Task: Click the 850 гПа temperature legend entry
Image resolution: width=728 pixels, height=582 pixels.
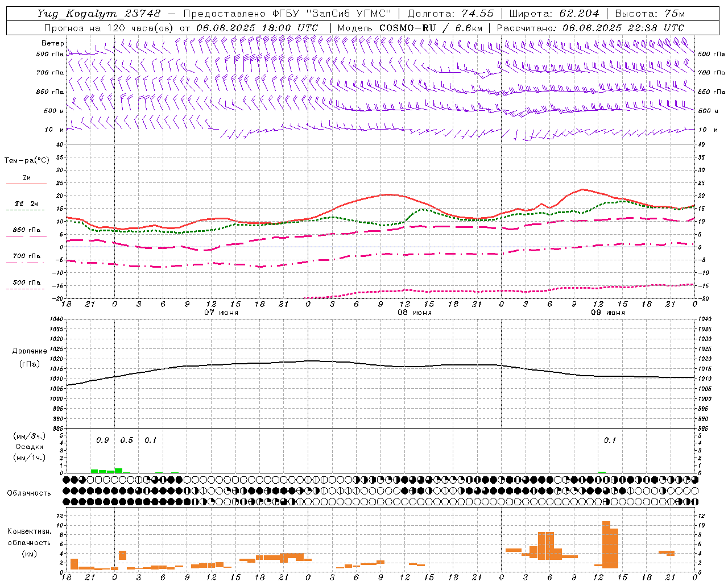Action: point(26,230)
